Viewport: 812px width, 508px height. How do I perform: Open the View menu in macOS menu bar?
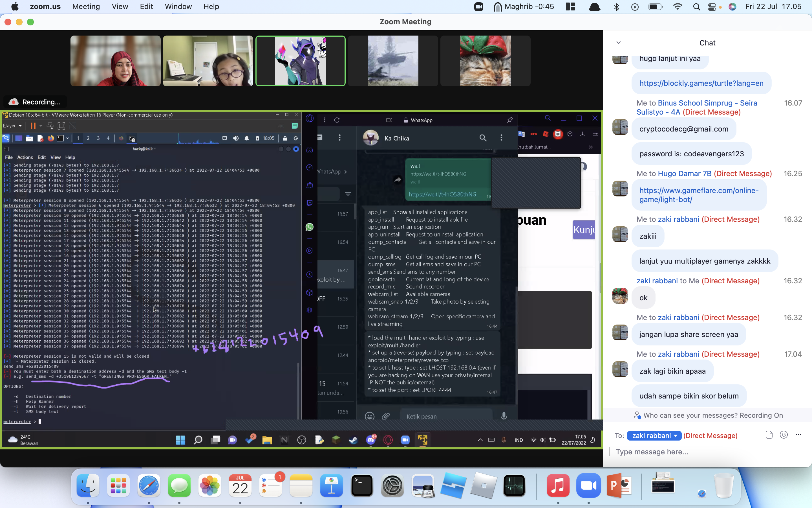click(120, 7)
